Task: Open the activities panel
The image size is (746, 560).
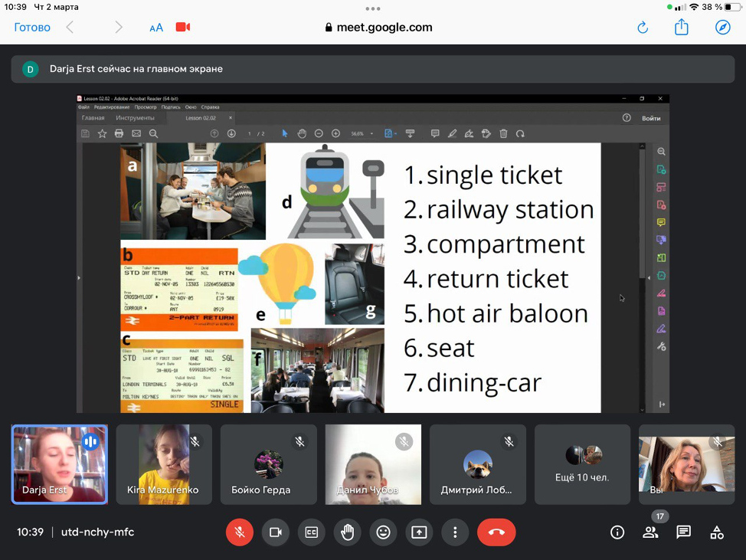Action: [717, 532]
